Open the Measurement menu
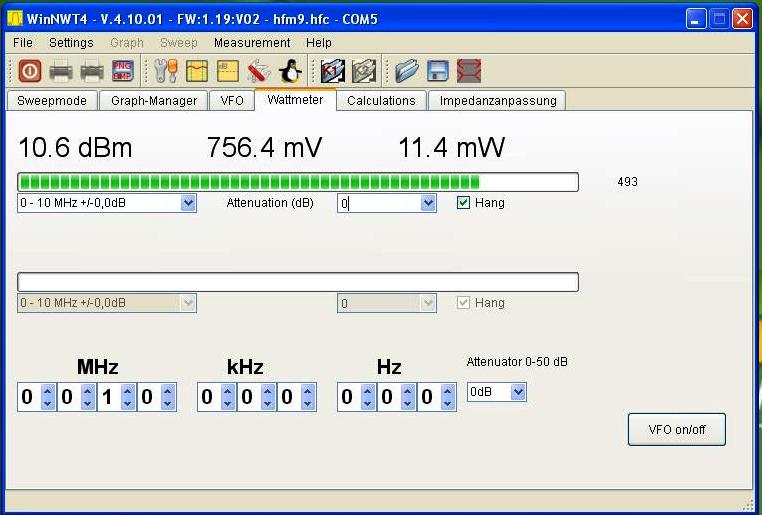Image resolution: width=762 pixels, height=515 pixels. (x=252, y=43)
